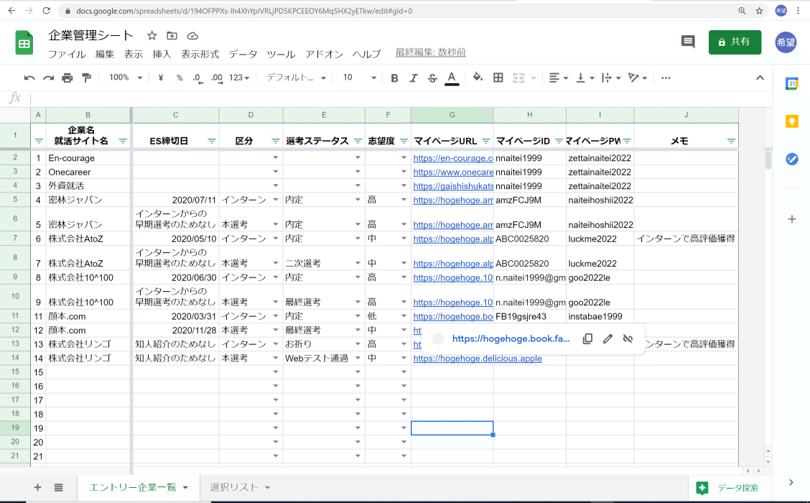Open the ツール menu
The height and width of the screenshot is (503, 810).
tap(281, 54)
